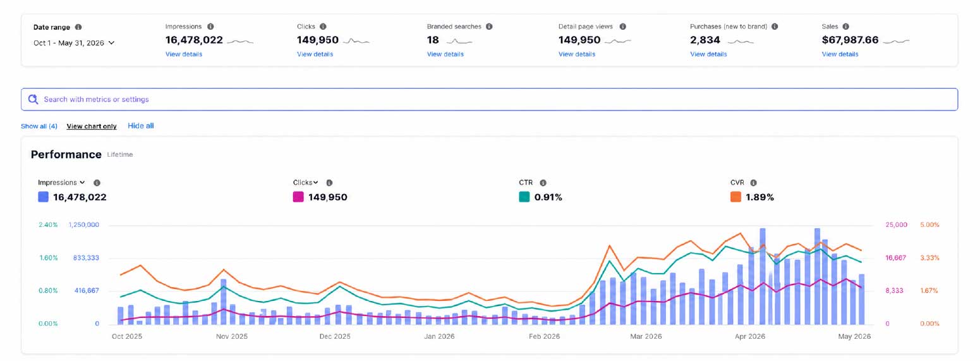Viewport: 980px width, 361px height.
Task: Open View details under Clicks
Action: click(x=315, y=54)
